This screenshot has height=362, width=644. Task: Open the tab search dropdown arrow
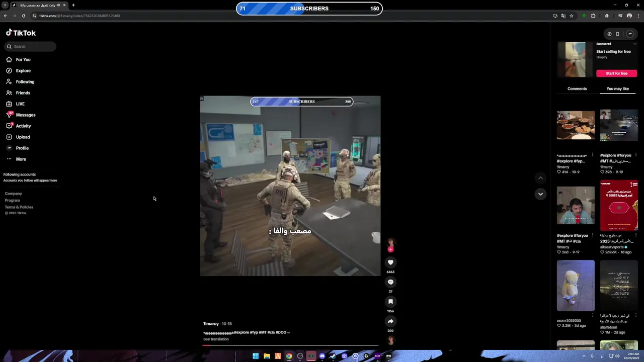[5, 5]
